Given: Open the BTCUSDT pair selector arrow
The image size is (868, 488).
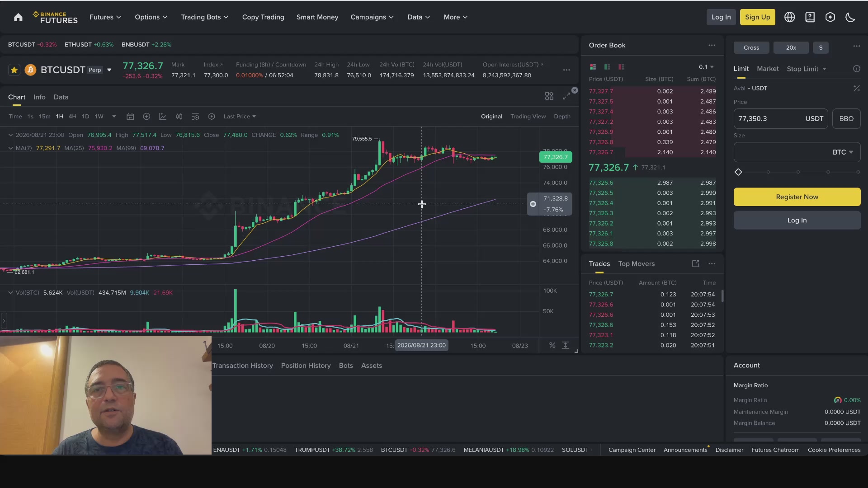Looking at the screenshot, I should pyautogui.click(x=109, y=70).
